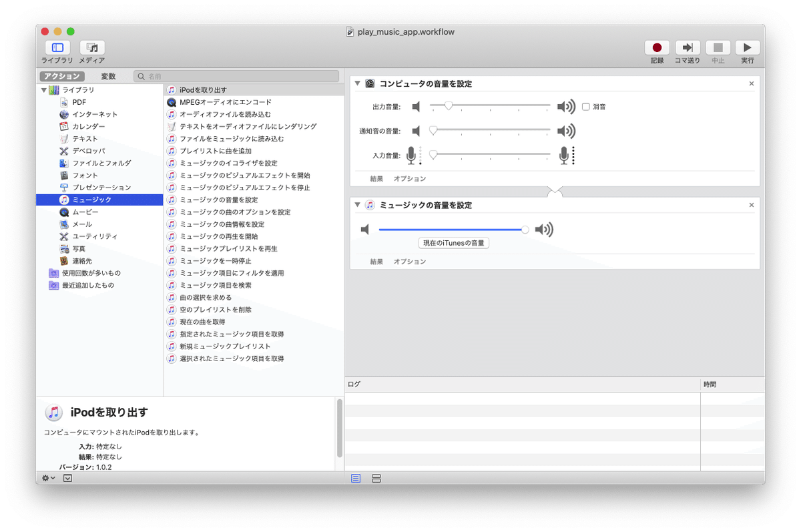
Task: Open the gear action menu at bottom left
Action: point(45,478)
